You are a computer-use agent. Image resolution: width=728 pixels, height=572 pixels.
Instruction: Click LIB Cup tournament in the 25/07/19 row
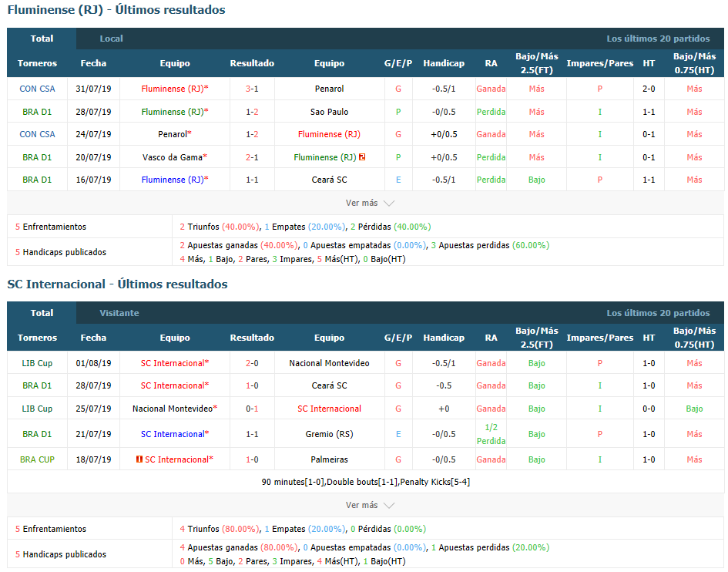coord(37,409)
